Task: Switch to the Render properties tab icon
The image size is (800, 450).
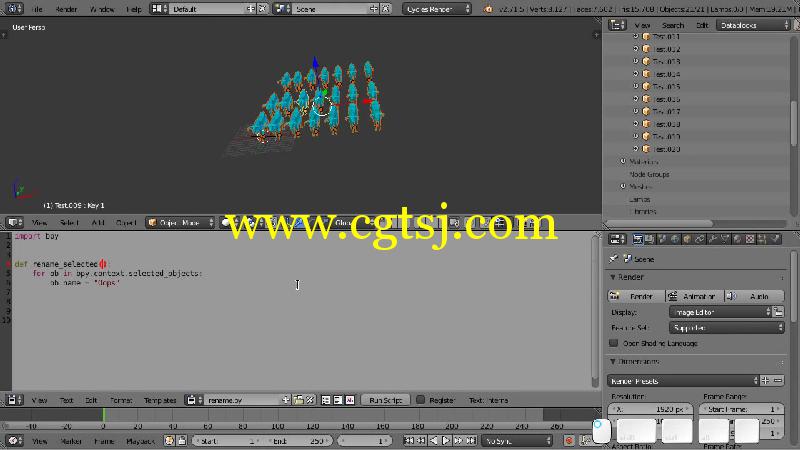Action: click(x=637, y=239)
